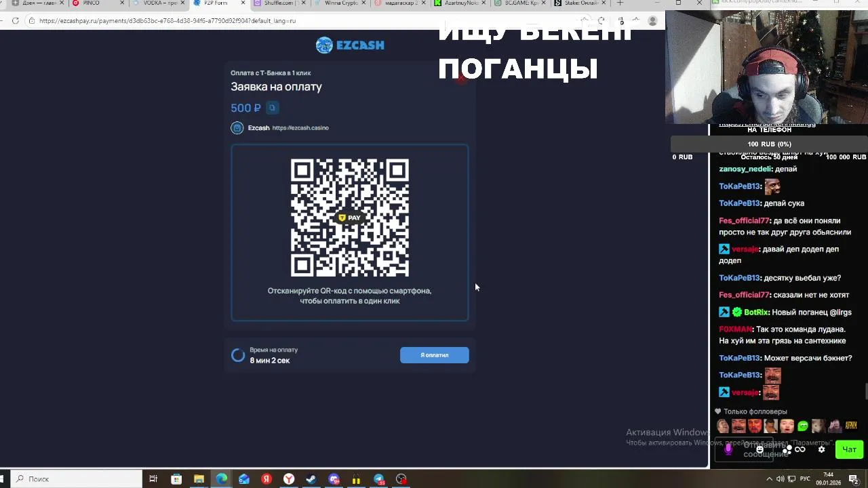Open Yandex red Я taskbar icon
Viewport: 868px width, 488px height.
tap(267, 479)
